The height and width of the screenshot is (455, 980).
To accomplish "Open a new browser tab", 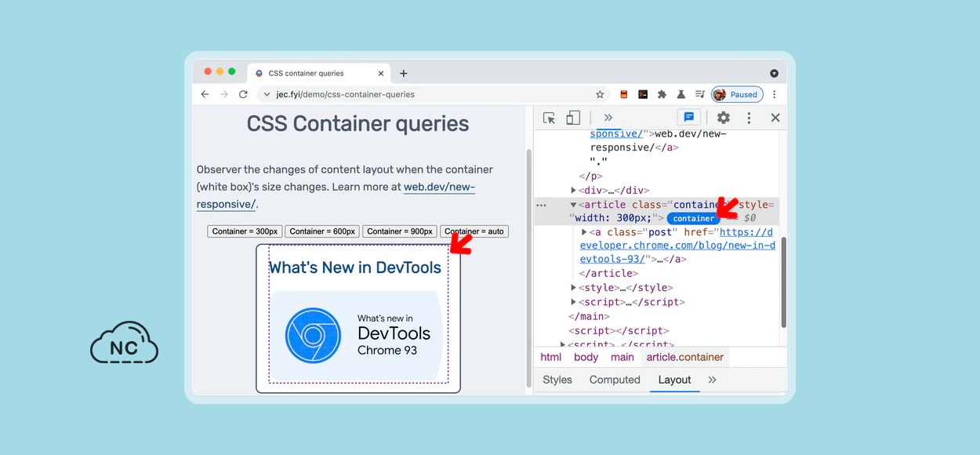I will [404, 73].
